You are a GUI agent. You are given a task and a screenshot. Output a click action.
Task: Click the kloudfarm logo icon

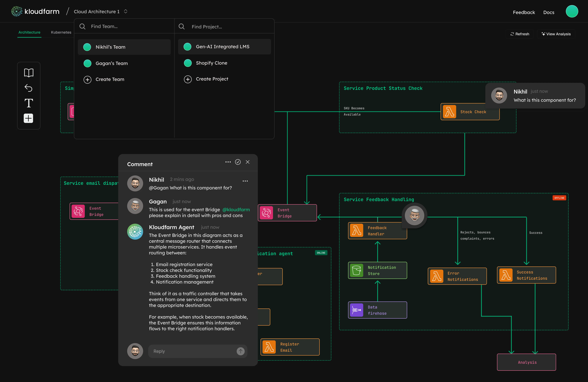pyautogui.click(x=17, y=11)
